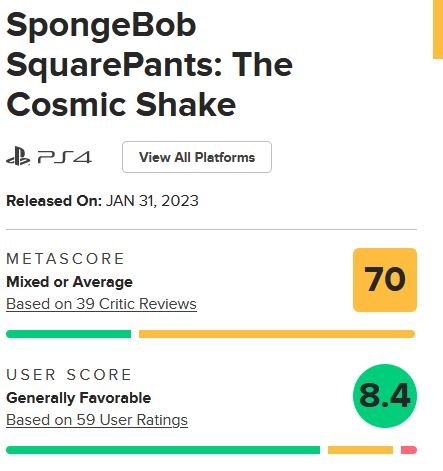Click the METASCORE heading label

[65, 259]
